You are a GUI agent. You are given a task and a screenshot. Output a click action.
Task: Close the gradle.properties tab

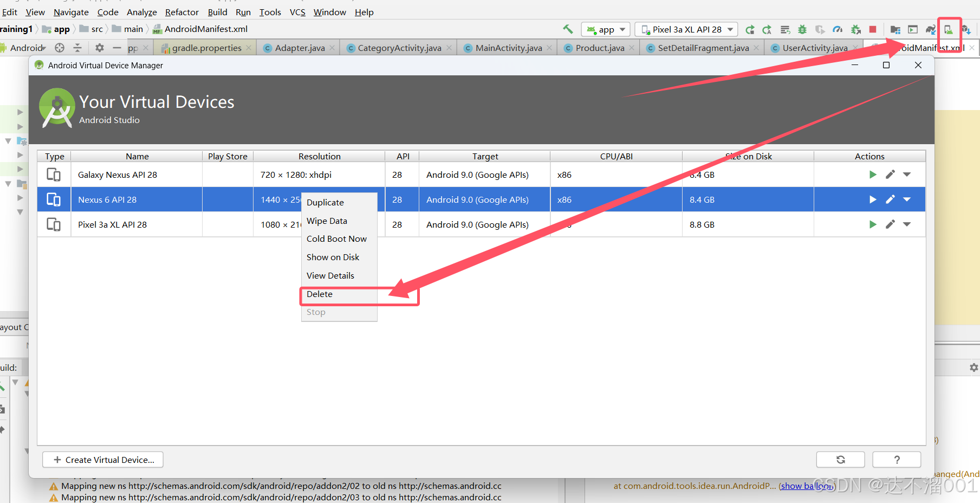point(249,48)
